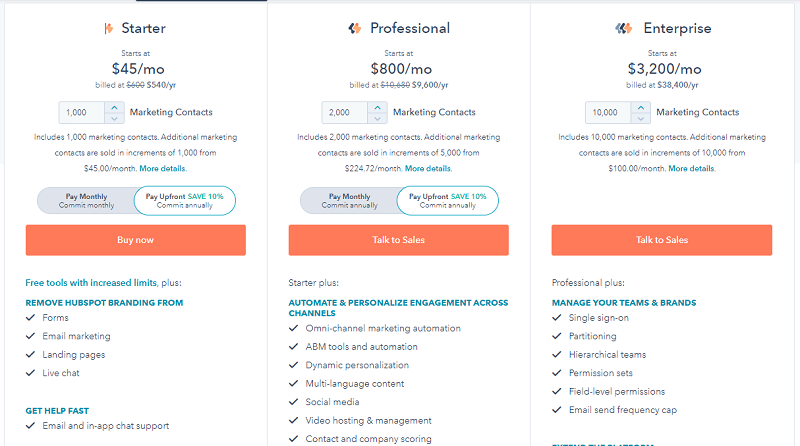Open More details link under Enterprise
The height and width of the screenshot is (446, 800).
[x=691, y=168]
